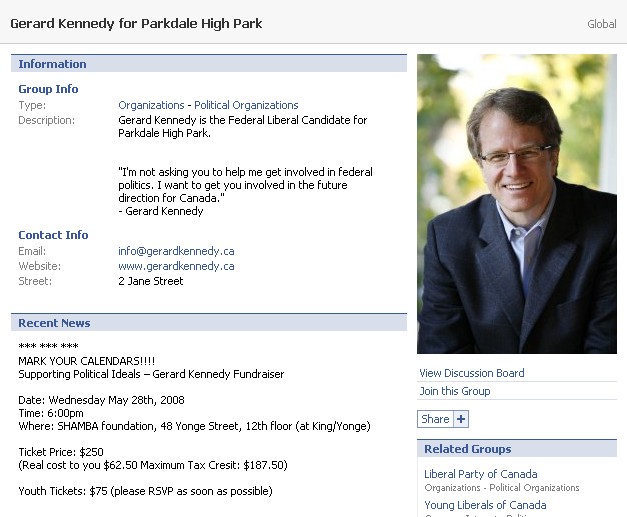The width and height of the screenshot is (627, 517).
Task: Click the 2 Jane Street address
Action: pos(150,281)
